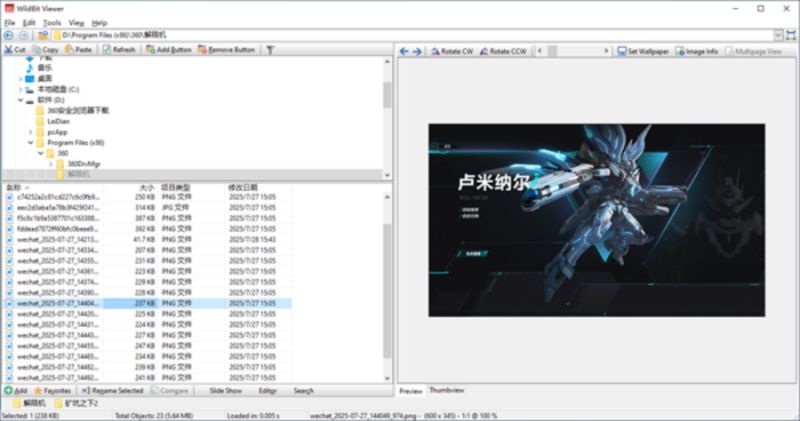
Task: Select the pcApp folder in the tree
Action: 57,132
